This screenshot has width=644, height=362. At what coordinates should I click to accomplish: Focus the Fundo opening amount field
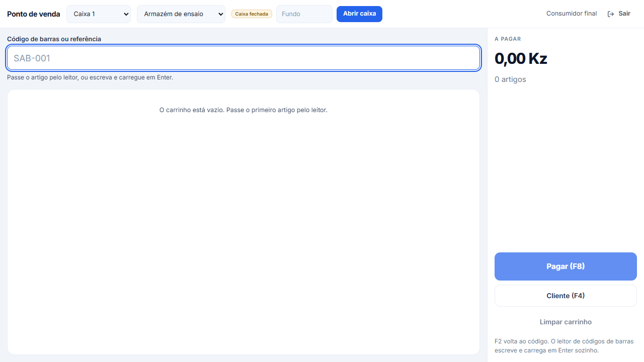304,14
